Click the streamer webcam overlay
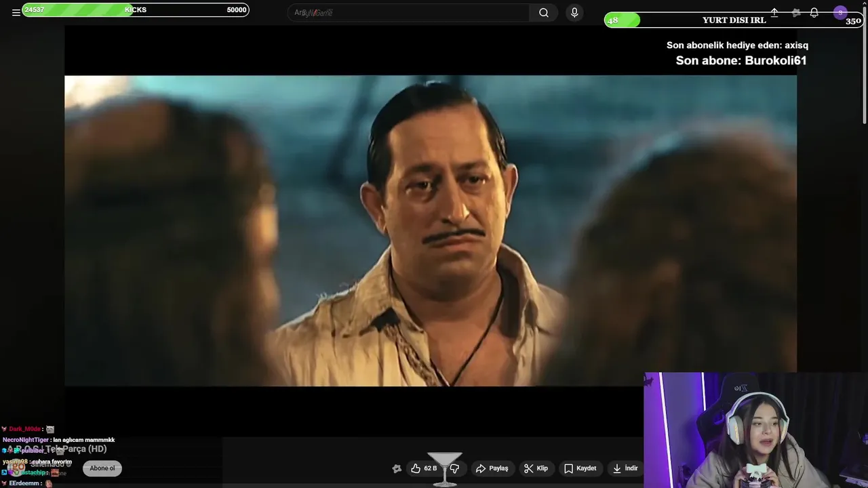 tap(755, 430)
